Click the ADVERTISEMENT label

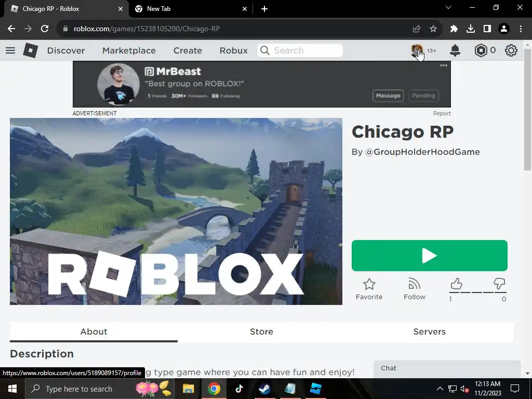95,113
